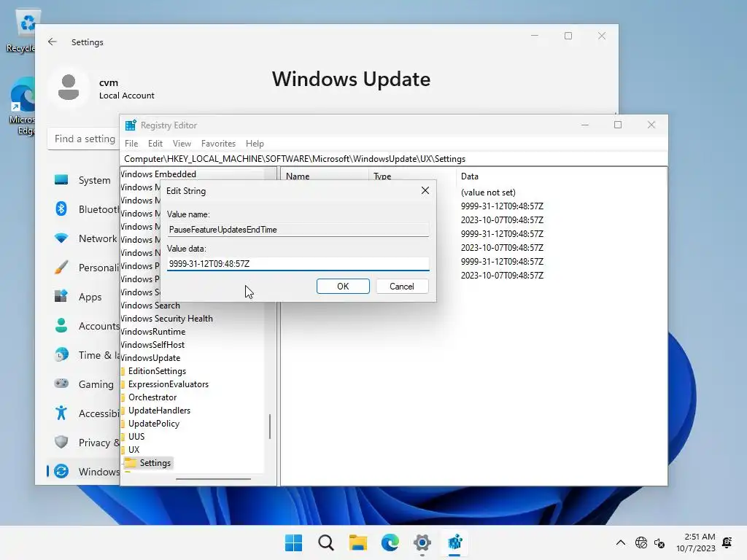Select the Windows Security Health key
Viewport: 747px width, 560px height.
(x=167, y=319)
